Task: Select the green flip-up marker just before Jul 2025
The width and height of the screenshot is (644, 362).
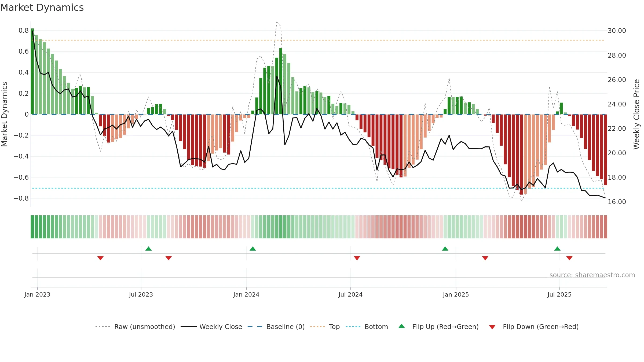Action: [x=557, y=249]
